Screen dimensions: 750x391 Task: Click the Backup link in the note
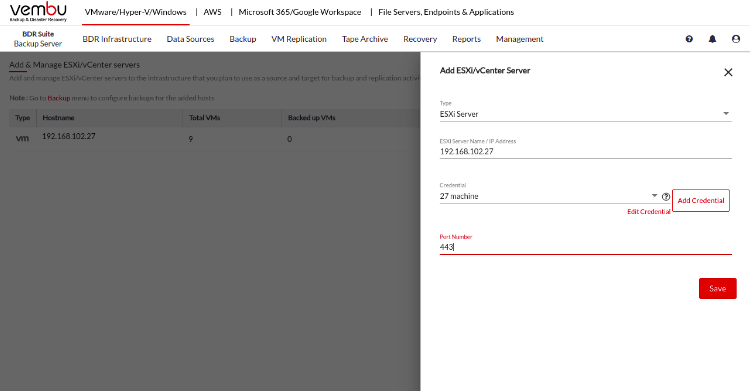[59, 98]
